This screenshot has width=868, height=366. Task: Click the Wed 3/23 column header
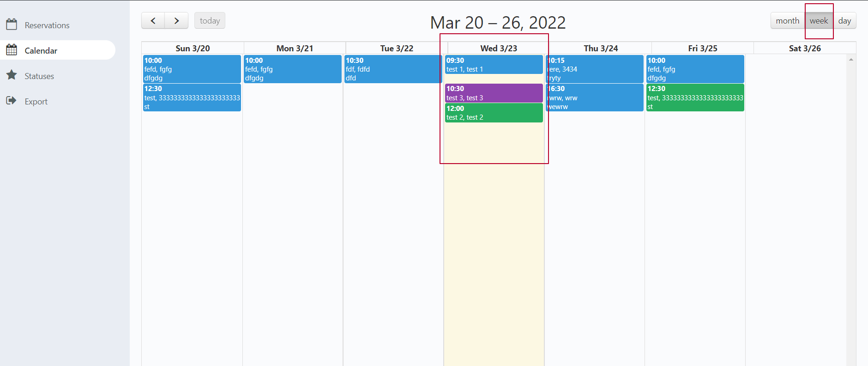499,49
